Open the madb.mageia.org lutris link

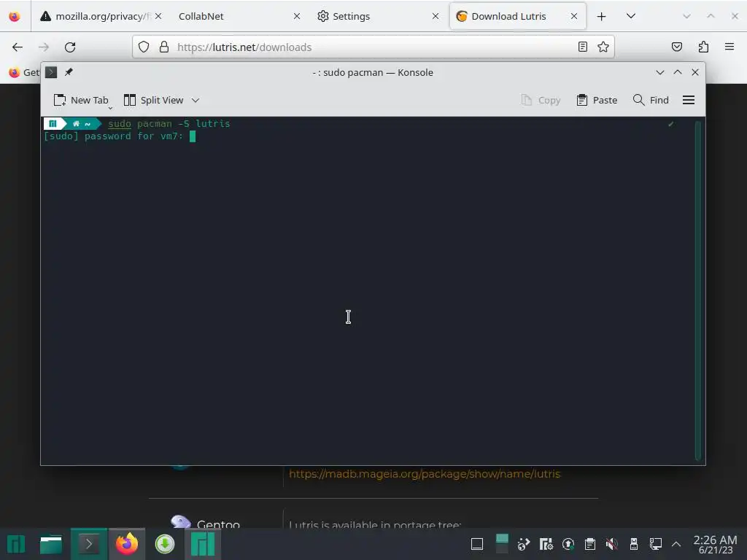(425, 474)
